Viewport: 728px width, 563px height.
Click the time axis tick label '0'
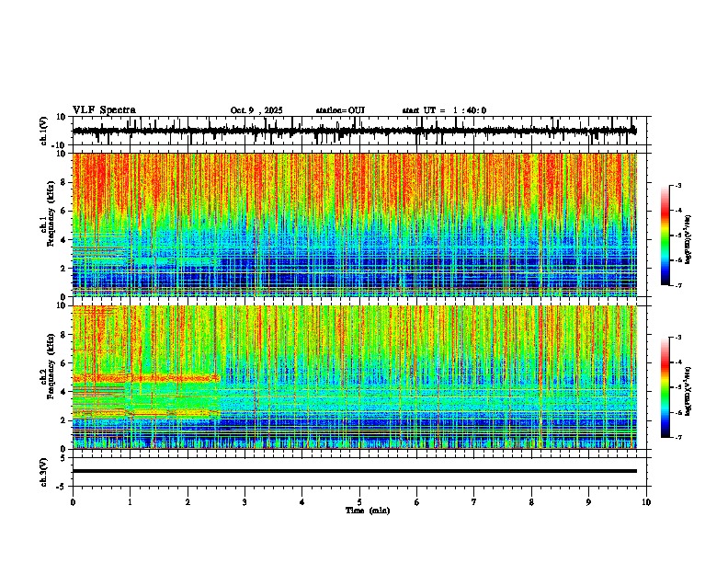[x=73, y=502]
